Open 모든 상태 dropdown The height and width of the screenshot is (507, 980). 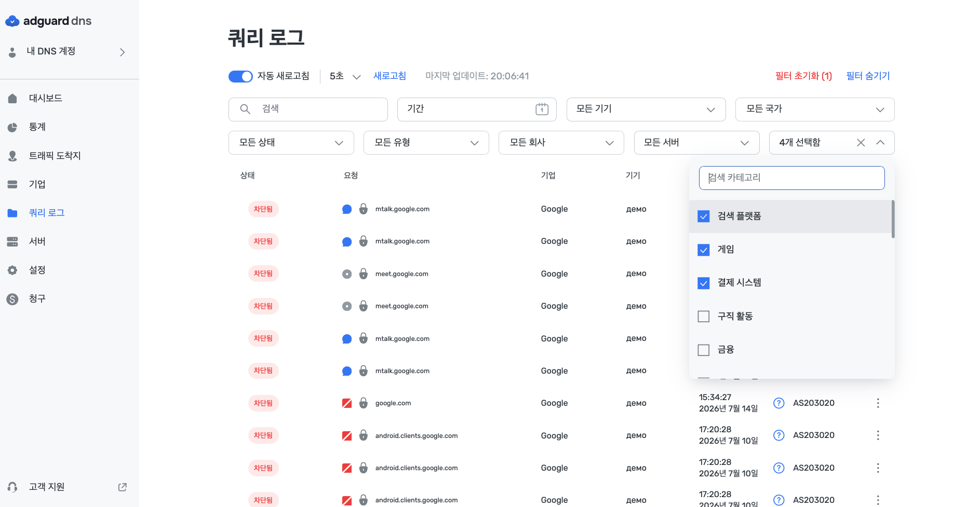pyautogui.click(x=291, y=143)
